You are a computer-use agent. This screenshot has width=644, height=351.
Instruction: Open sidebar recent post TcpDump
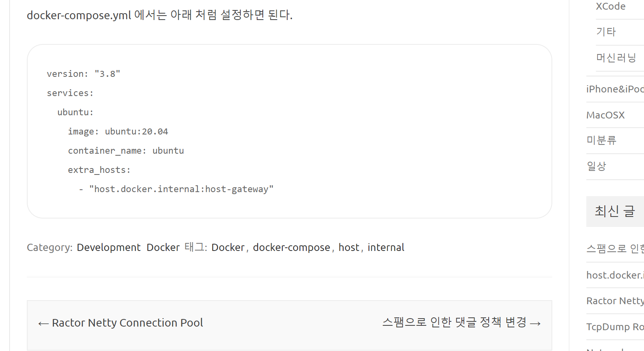615,327
